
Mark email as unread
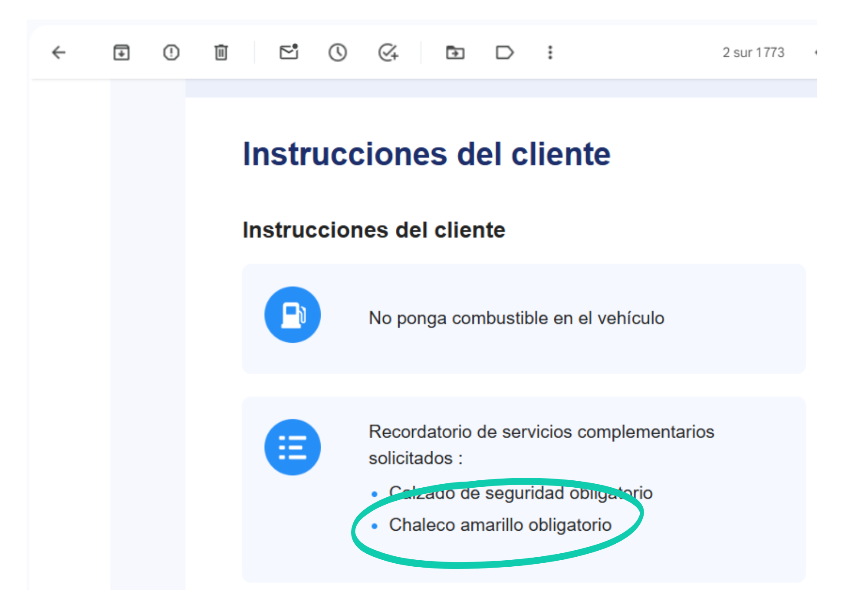point(289,52)
